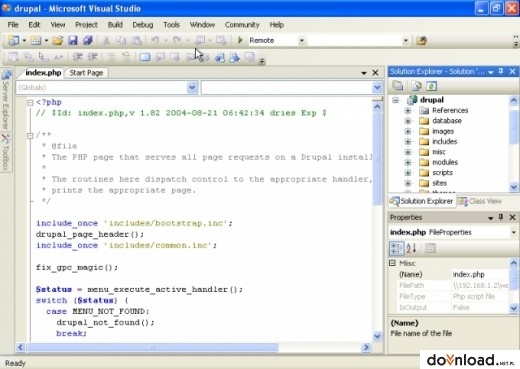Open the Build menu
520x369 pixels.
coord(115,25)
